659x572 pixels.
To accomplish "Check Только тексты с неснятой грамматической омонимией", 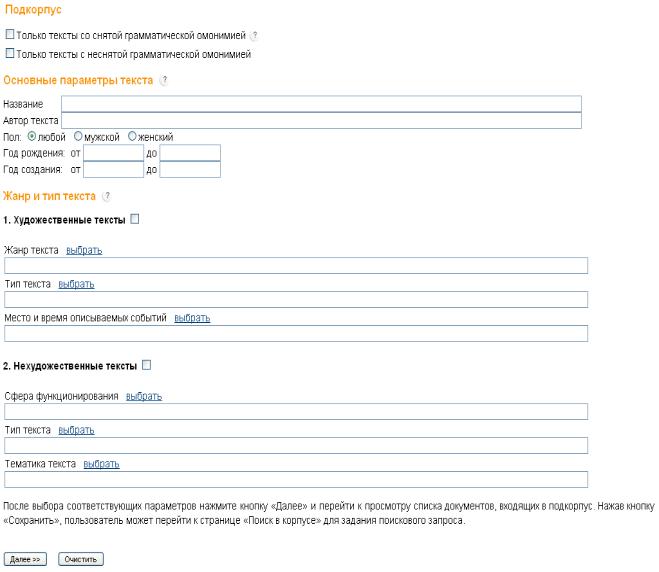I will 10,53.
